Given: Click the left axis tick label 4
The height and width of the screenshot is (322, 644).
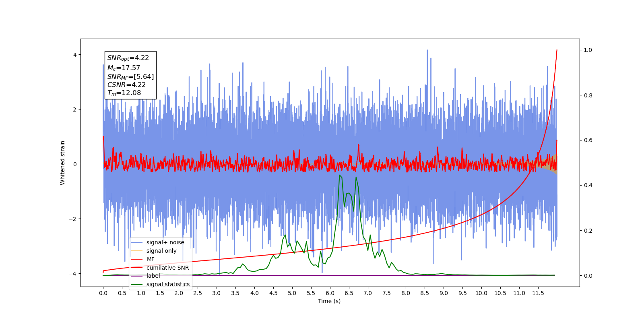Looking at the screenshot, I should 75,55.
